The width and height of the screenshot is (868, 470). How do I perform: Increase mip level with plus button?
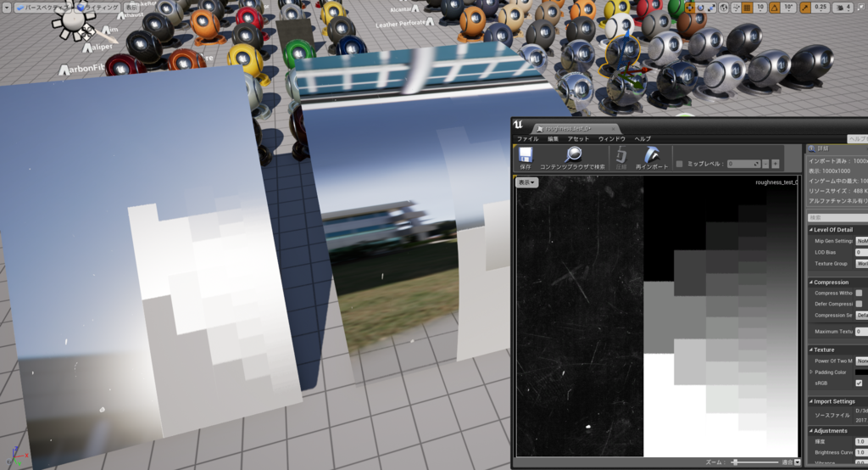(x=775, y=164)
